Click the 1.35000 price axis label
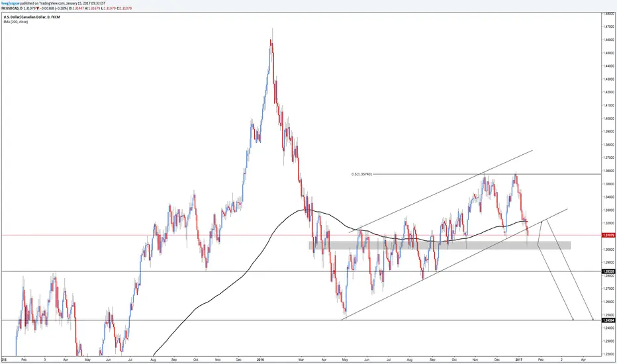617x364 pixels. [x=610, y=184]
